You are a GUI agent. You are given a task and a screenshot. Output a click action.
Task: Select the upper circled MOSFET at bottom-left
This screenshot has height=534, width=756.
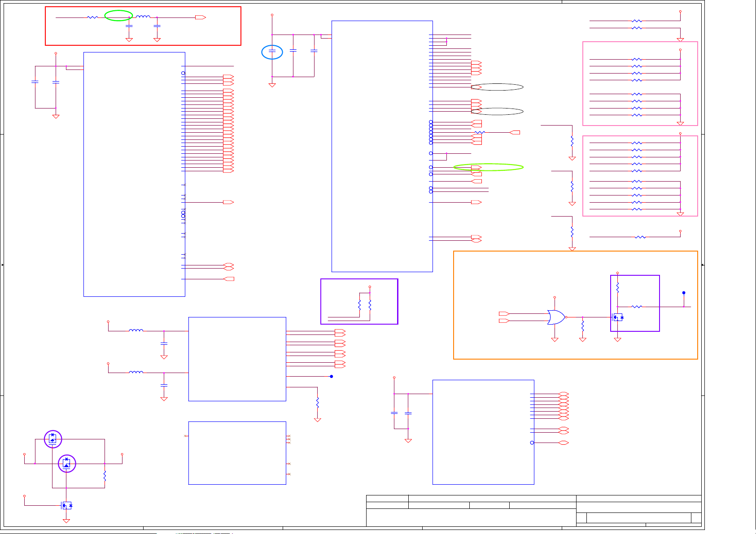click(52, 439)
